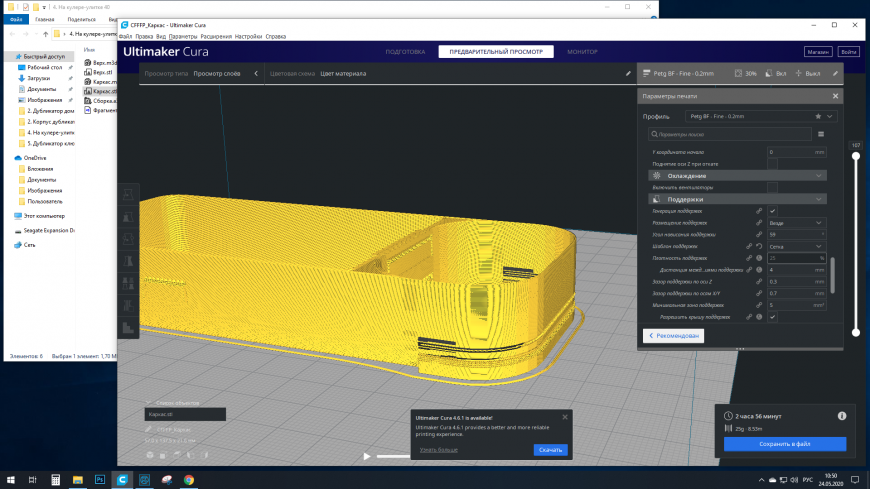Switch to right side view icon

205,455
